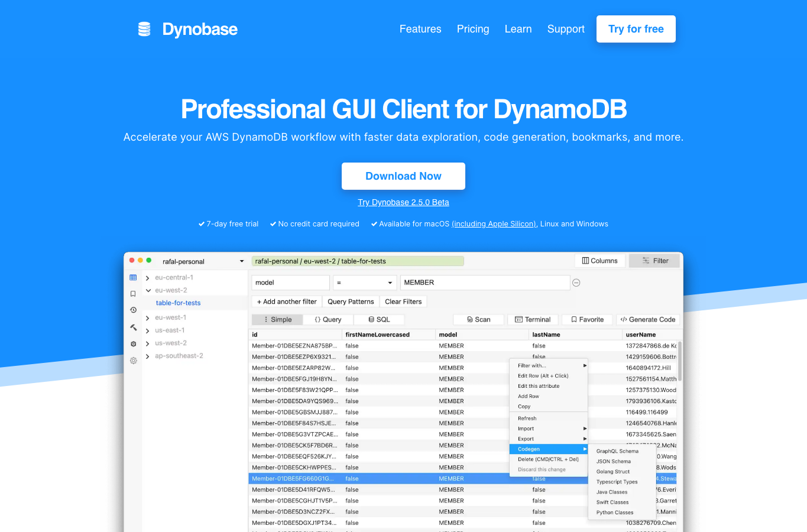
Task: Choose Delete (CMD/CTRL + Del)
Action: (x=549, y=459)
